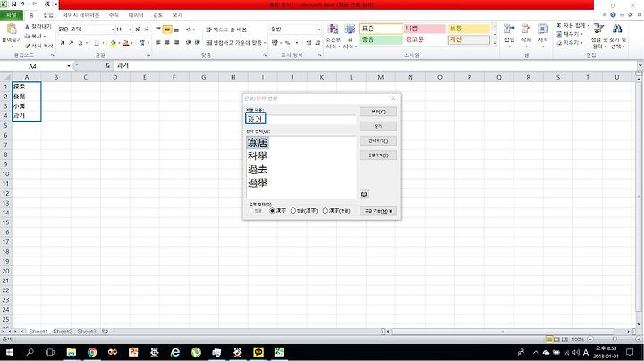Click the Fill (채우기) command
Screen dimensions: 644x361
click(x=568, y=34)
